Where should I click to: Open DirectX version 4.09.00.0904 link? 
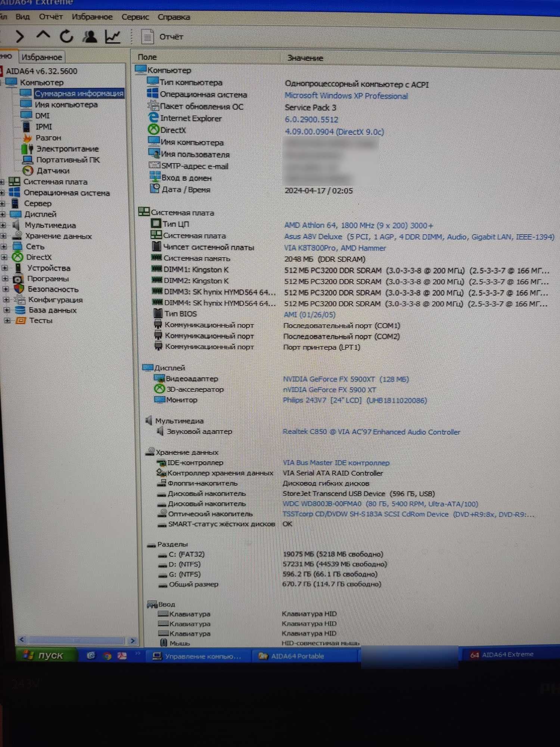coord(334,131)
